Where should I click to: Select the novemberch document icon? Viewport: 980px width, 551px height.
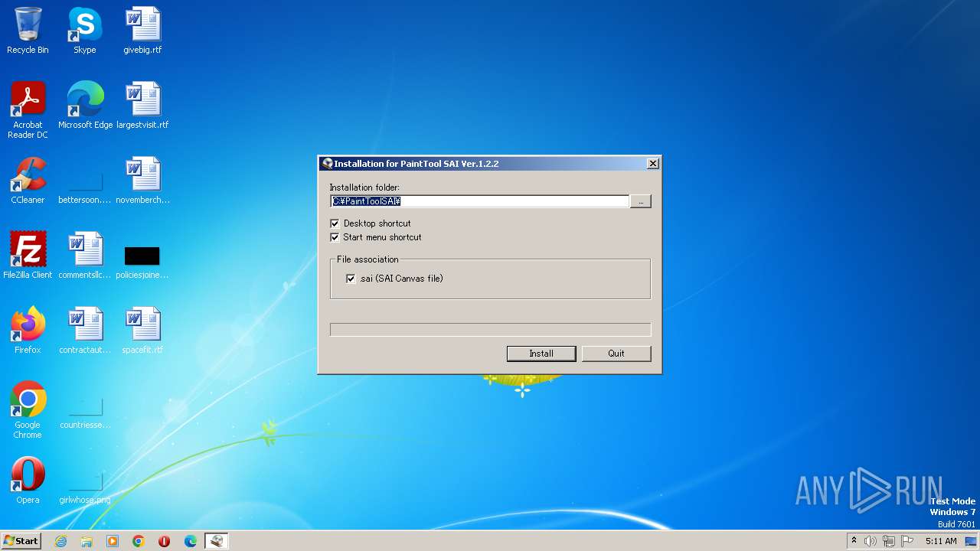142,181
